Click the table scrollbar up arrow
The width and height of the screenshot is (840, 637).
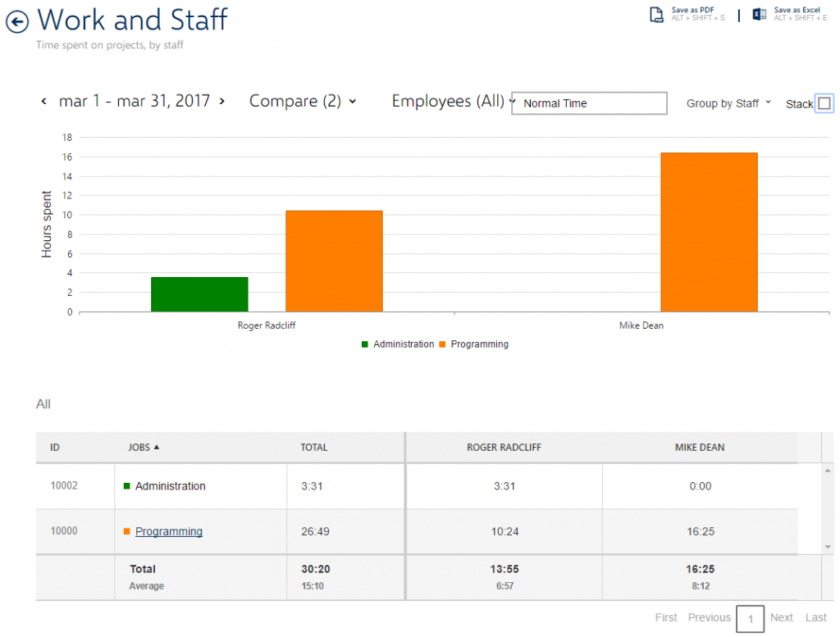(x=828, y=471)
